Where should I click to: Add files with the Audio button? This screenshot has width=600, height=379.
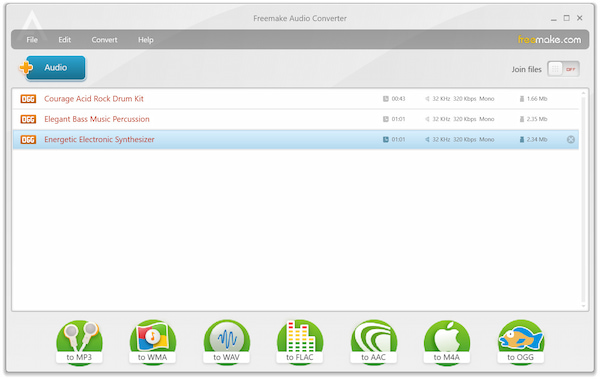54,68
